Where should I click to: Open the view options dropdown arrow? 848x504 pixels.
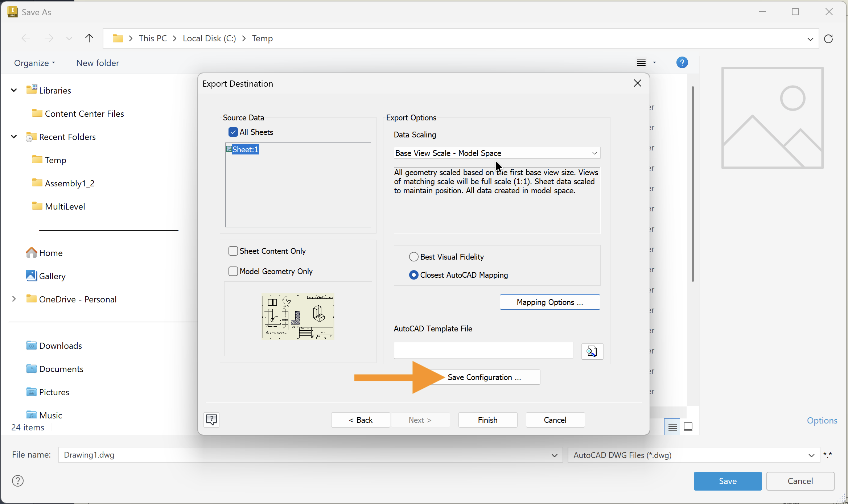click(x=654, y=62)
